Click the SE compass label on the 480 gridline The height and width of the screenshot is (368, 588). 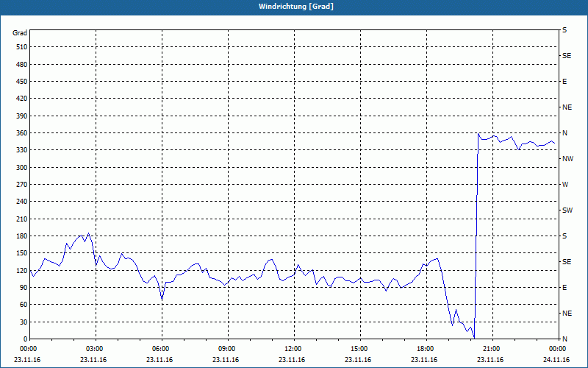pyautogui.click(x=567, y=56)
